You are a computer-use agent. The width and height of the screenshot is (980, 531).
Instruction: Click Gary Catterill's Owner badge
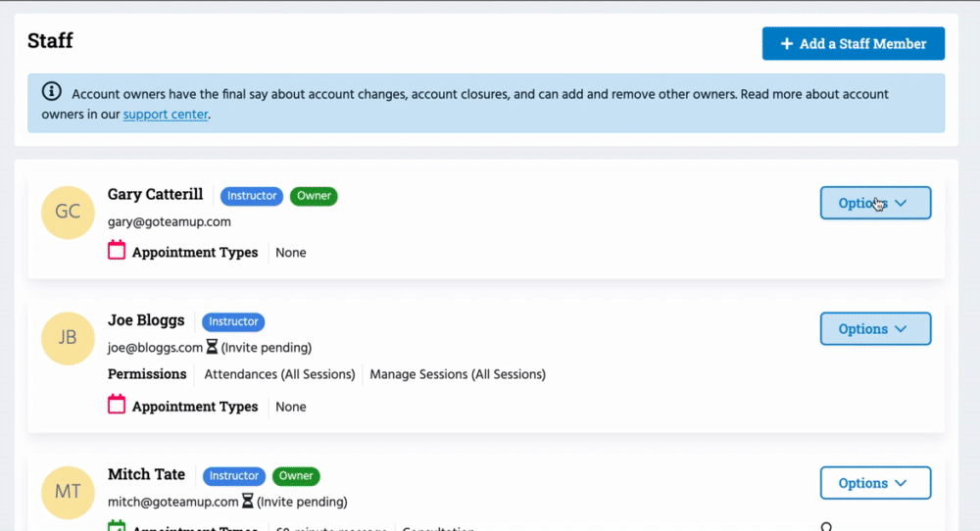point(314,196)
